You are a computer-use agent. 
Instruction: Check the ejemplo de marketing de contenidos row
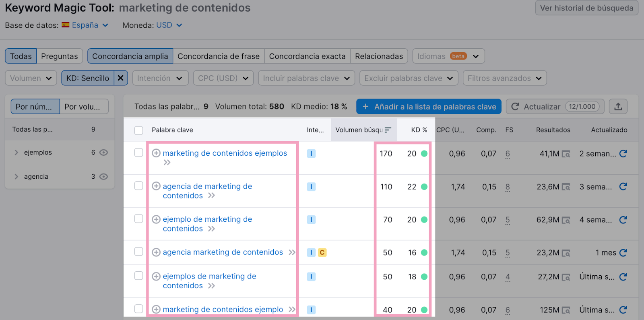click(x=138, y=219)
